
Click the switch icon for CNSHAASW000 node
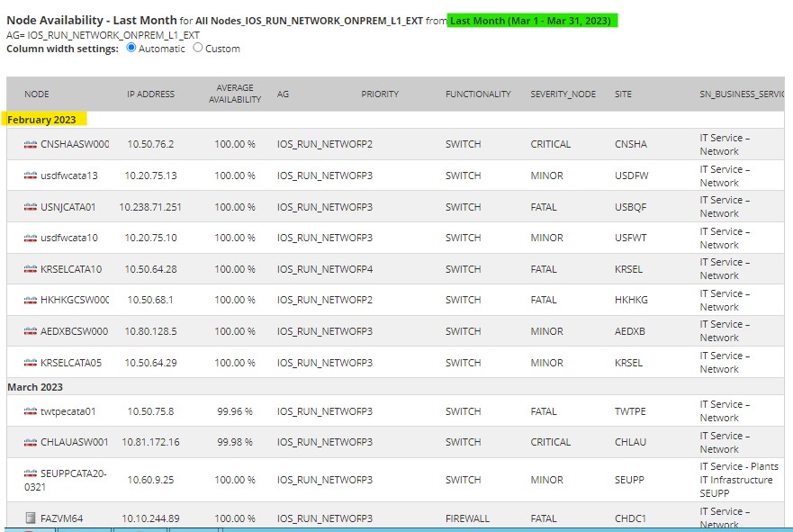click(x=31, y=145)
